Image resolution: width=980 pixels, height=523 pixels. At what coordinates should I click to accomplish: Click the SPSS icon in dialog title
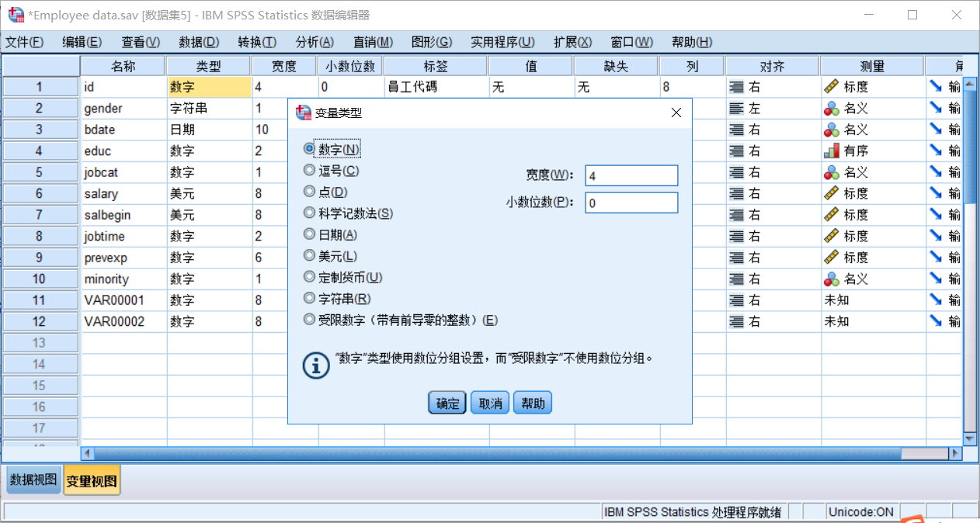point(304,113)
